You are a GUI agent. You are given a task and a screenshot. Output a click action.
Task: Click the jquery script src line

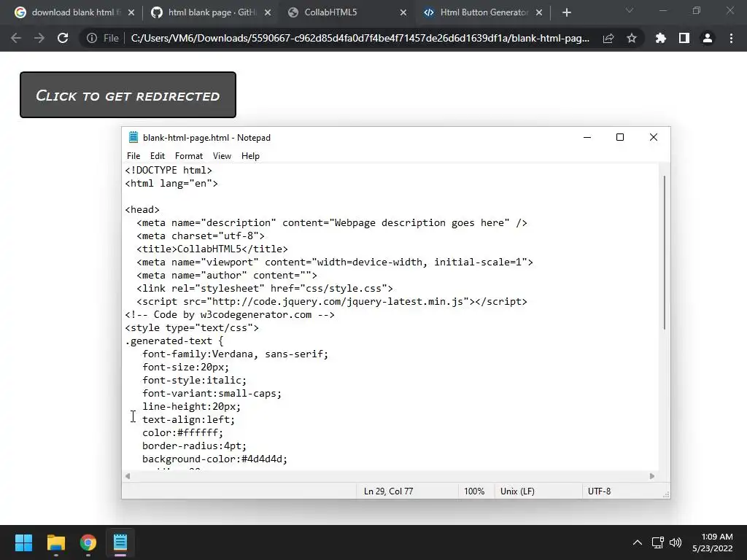(x=332, y=301)
